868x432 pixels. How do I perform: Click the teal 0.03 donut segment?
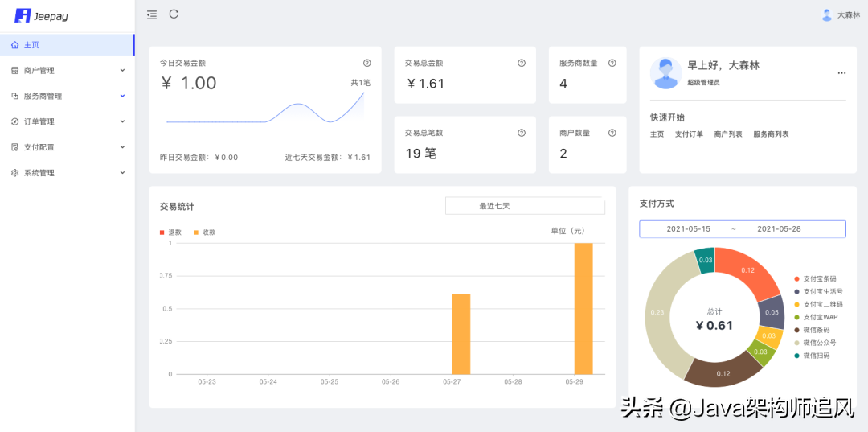(706, 260)
